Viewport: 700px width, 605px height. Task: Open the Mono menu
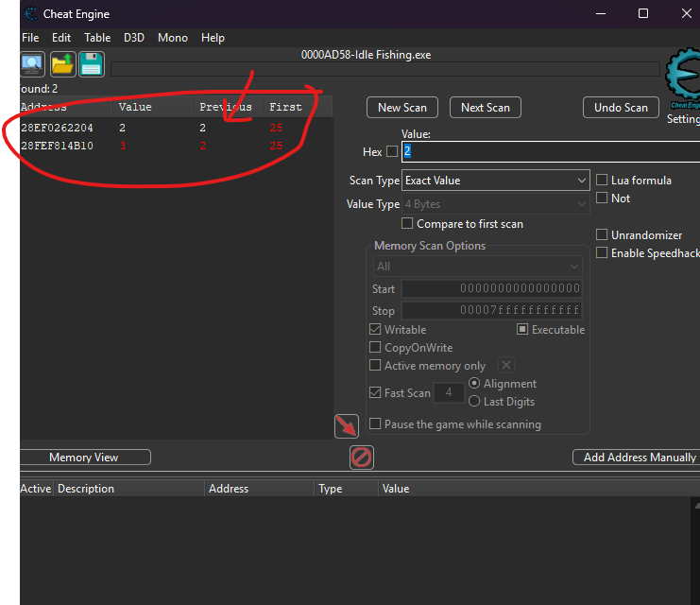[x=173, y=38]
